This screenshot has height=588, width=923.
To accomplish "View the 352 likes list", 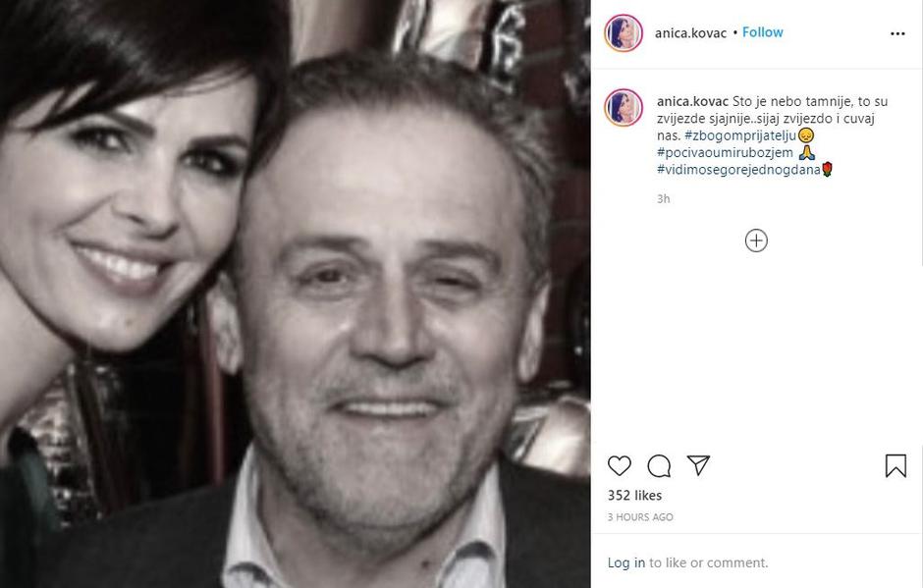I will (x=634, y=496).
